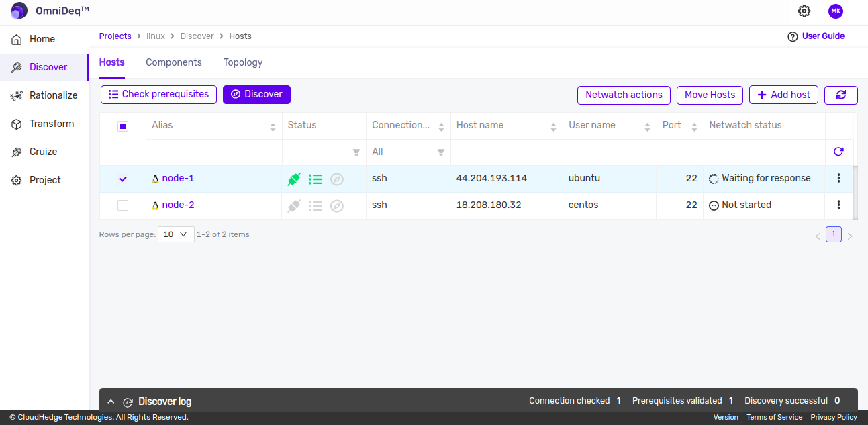Click Waiting for response status text
This screenshot has height=425, width=868.
click(766, 179)
